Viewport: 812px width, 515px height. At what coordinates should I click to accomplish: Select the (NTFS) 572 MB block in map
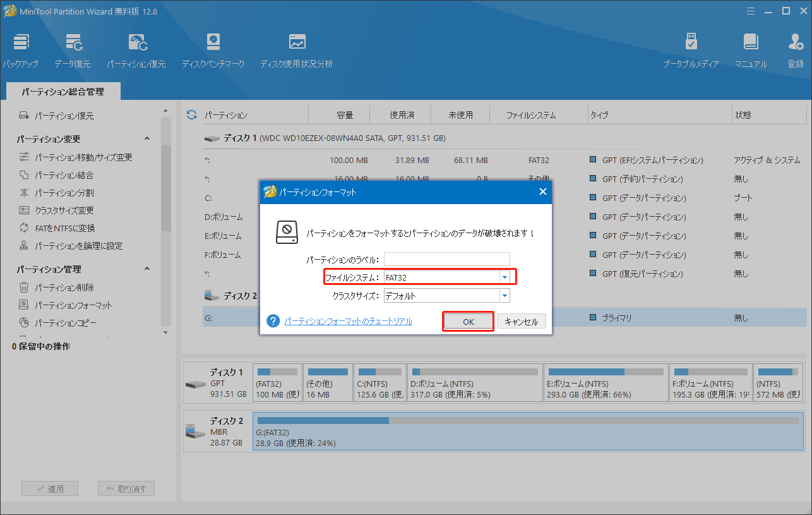click(x=779, y=383)
